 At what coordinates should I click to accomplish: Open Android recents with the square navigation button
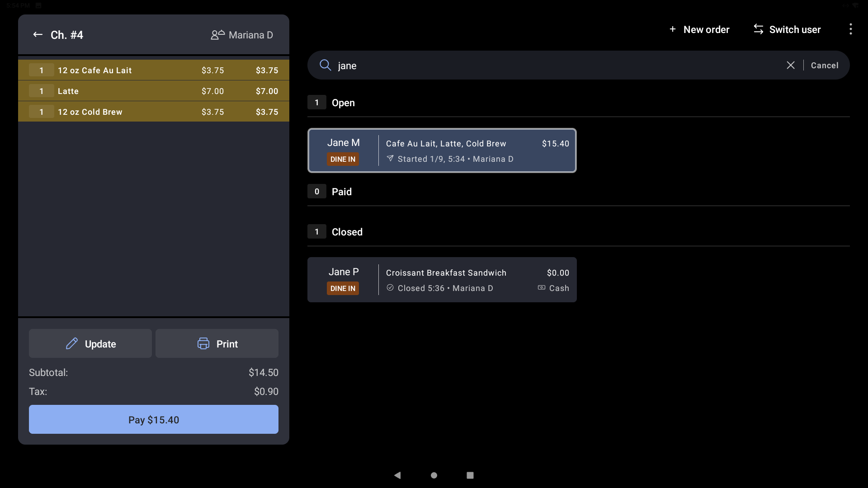click(x=470, y=475)
